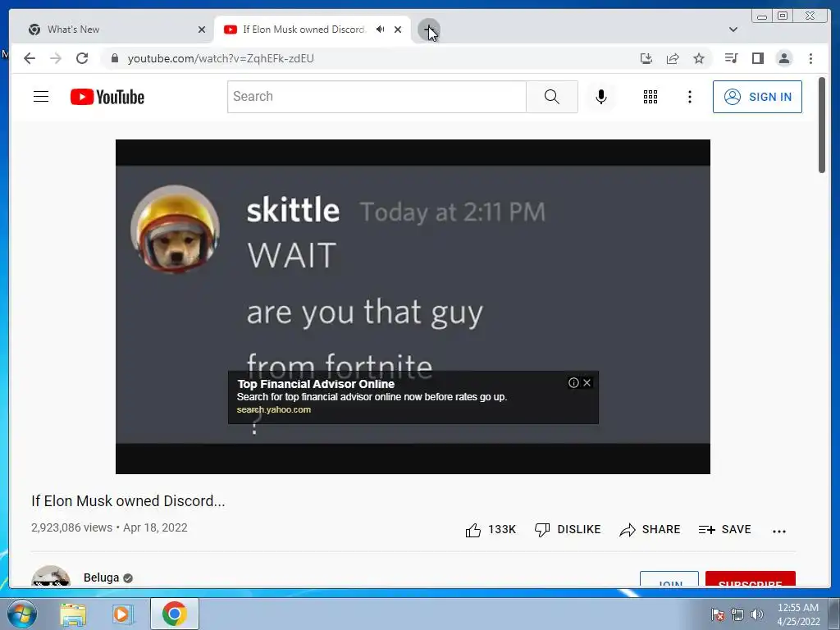Open Chrome three-dot customize menu
840x630 pixels.
[810, 58]
